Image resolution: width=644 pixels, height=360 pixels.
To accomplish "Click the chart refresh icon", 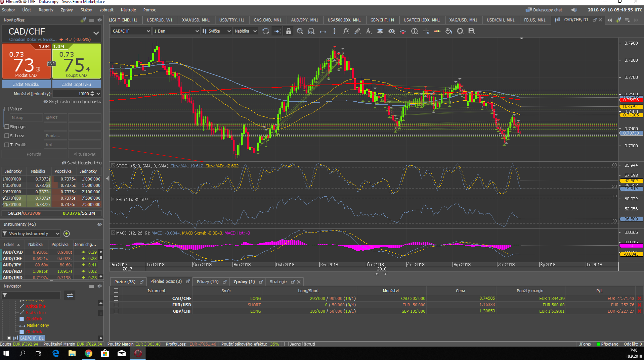I will (265, 31).
